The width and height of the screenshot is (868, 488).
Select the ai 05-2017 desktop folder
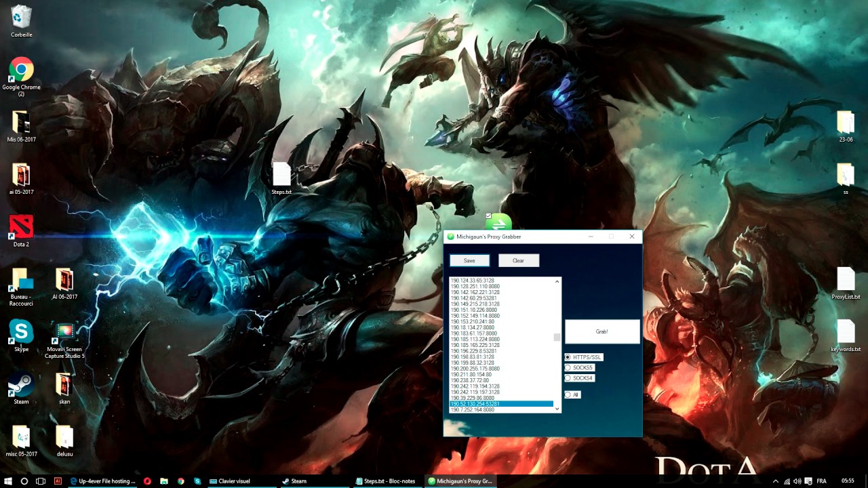pos(21,178)
